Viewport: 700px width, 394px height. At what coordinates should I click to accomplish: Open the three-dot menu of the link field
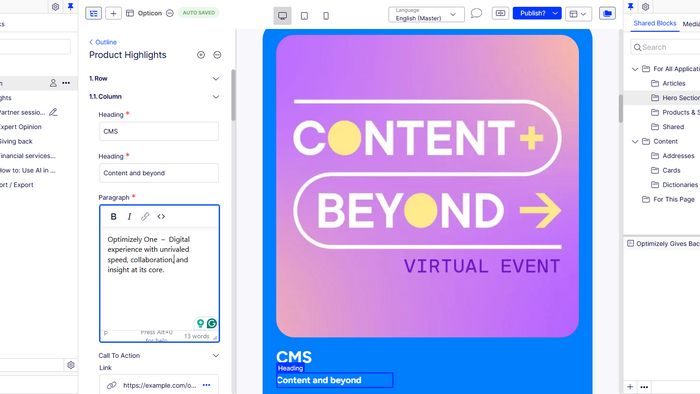tap(206, 385)
